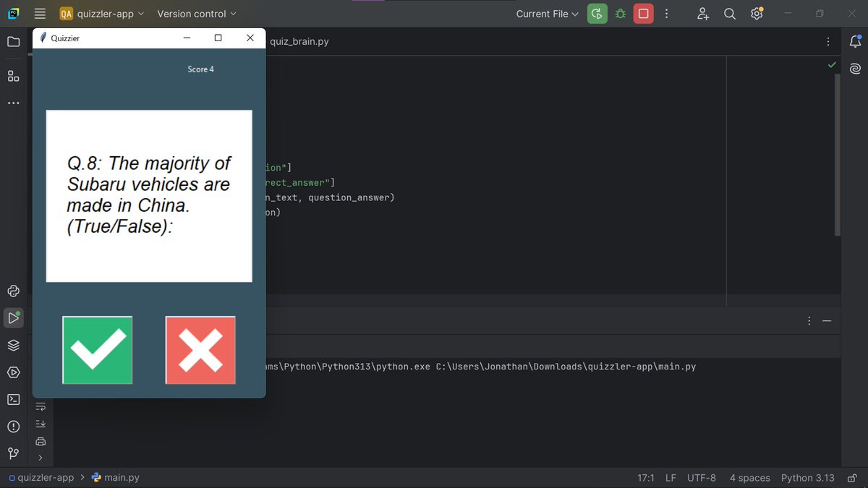Change the 4 spaces indent setting
Viewport: 868px width, 488px height.
[x=749, y=478]
